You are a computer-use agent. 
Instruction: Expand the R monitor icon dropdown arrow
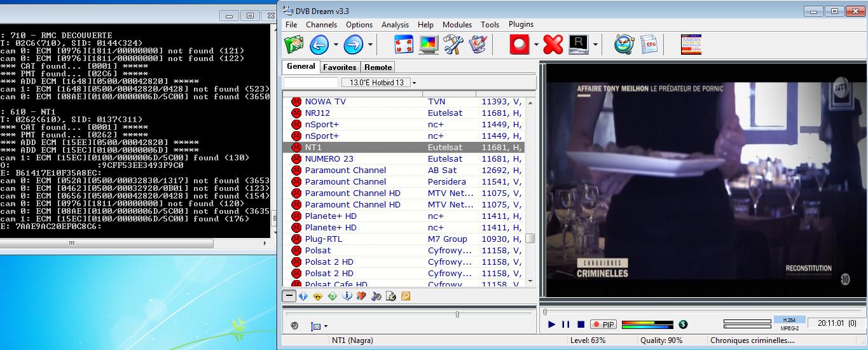click(595, 45)
